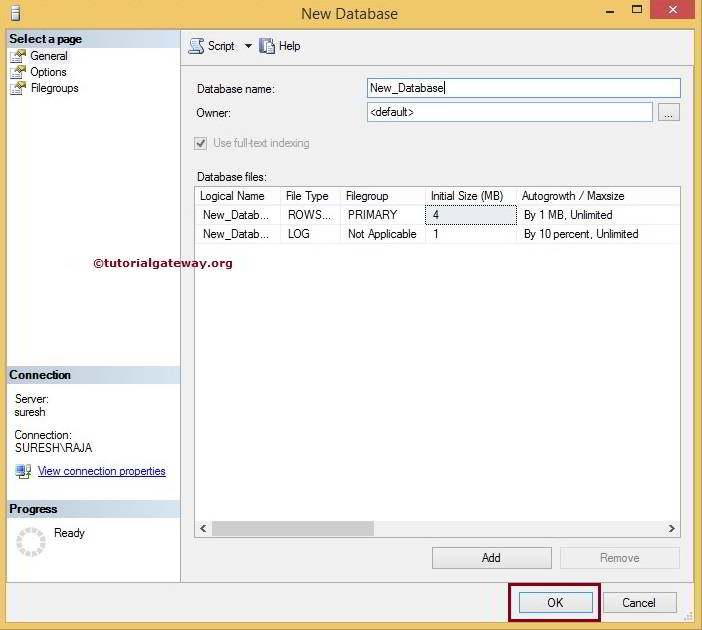Click the Help icon in toolbar
Viewport: 702px width, 630px height.
point(267,46)
